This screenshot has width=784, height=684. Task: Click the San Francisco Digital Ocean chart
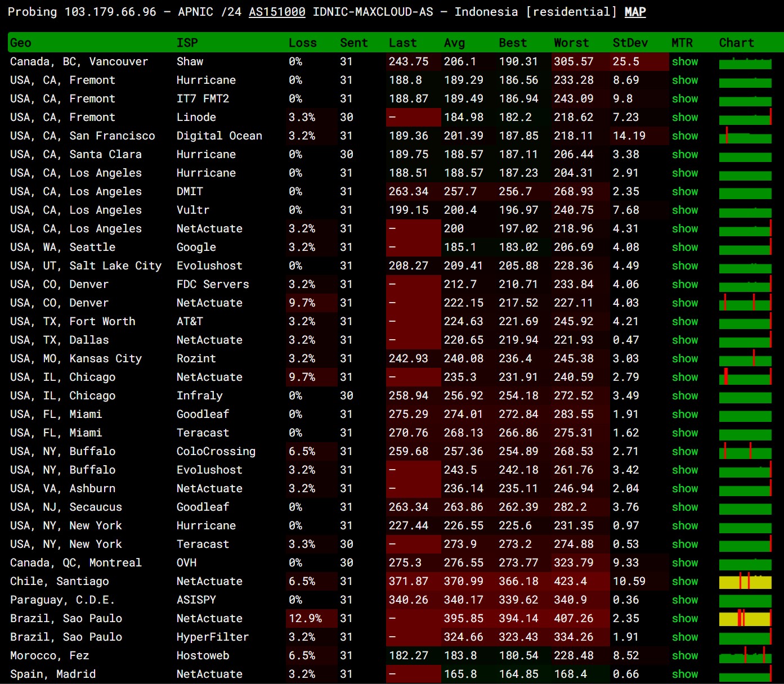coord(745,136)
